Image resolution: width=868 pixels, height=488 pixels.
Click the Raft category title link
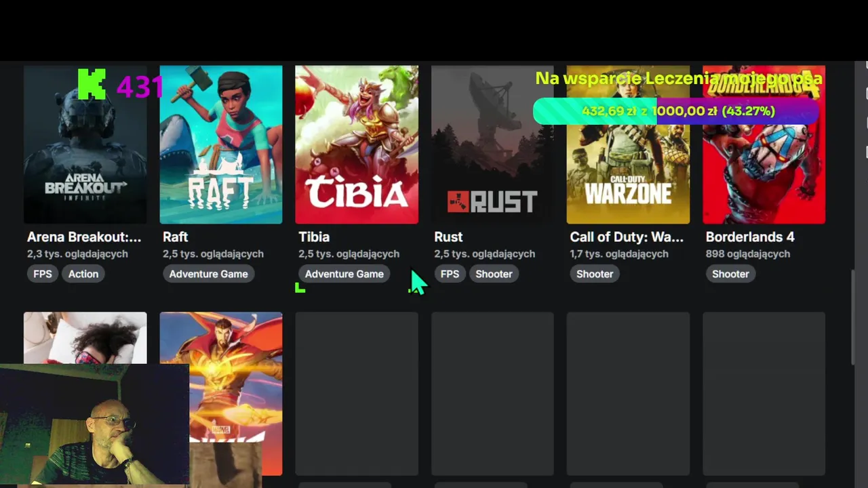coord(176,237)
